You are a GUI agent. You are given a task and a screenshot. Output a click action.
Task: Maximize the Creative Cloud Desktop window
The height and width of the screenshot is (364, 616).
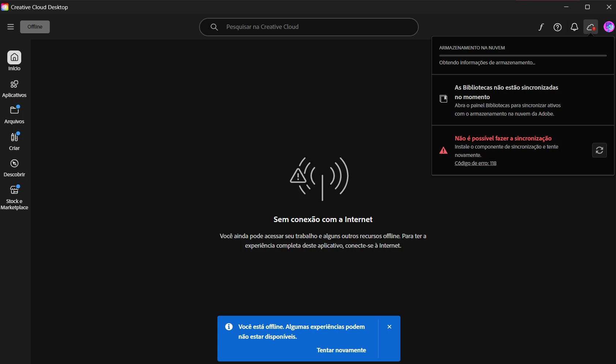tap(587, 7)
